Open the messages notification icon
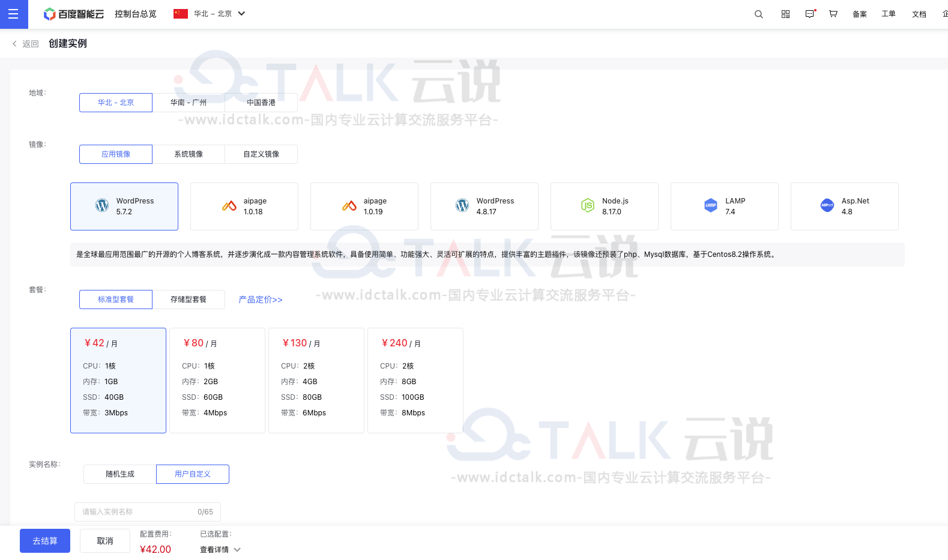 click(810, 14)
